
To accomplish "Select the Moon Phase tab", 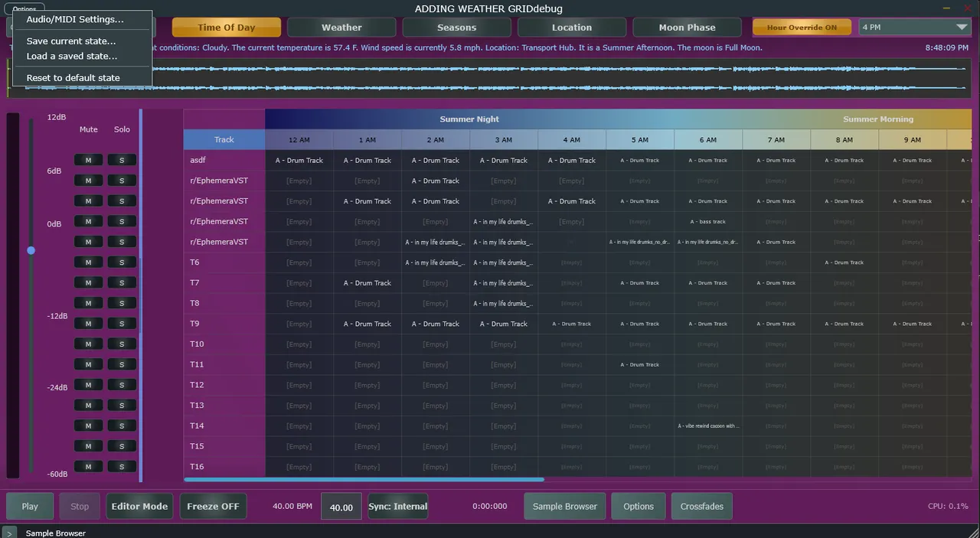I will 687,28.
